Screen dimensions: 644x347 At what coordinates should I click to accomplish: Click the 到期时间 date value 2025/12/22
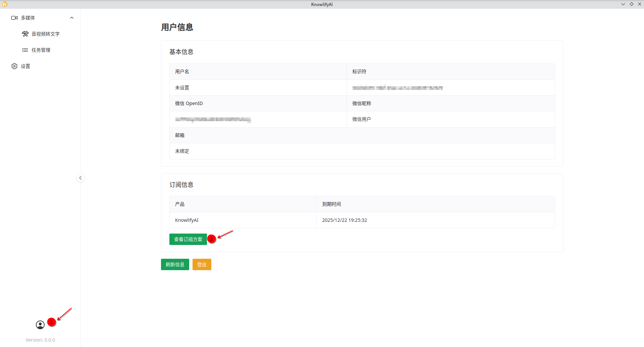(344, 220)
